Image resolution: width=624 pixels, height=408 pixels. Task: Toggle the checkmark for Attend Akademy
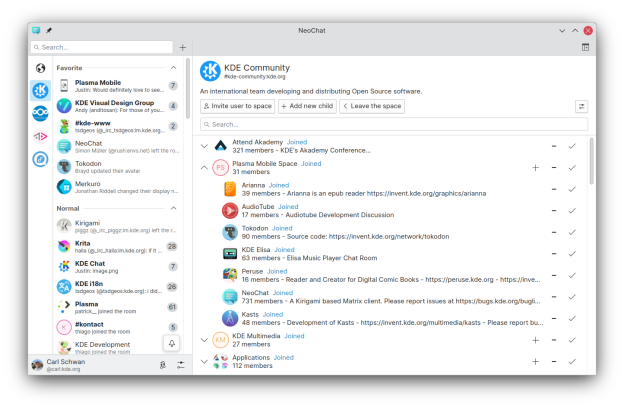pos(572,146)
